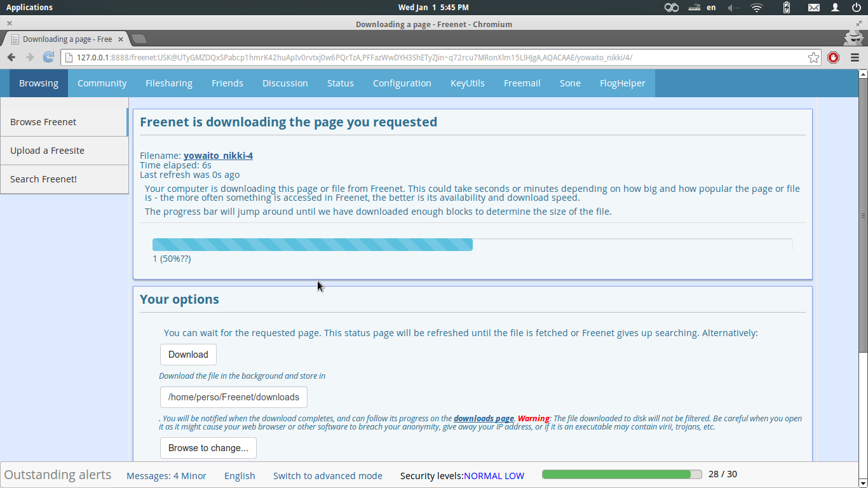Open Outstanding alerts in the status bar
868x488 pixels.
pos(58,475)
